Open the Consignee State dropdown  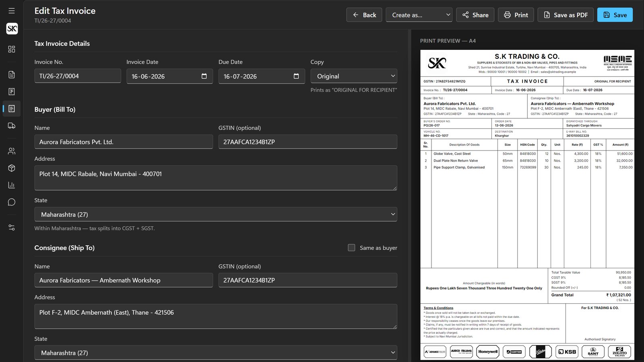pyautogui.click(x=216, y=353)
